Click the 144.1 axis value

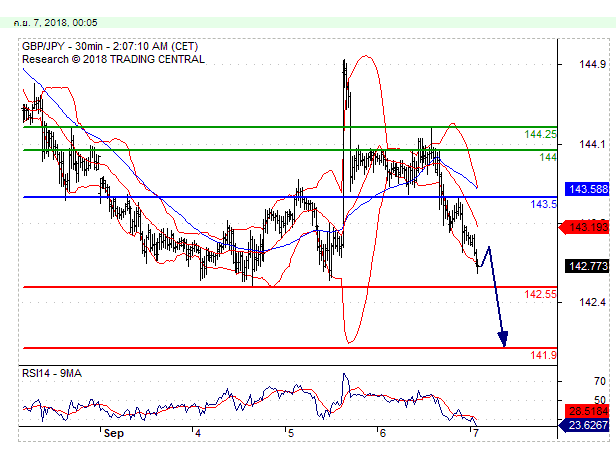coord(592,145)
